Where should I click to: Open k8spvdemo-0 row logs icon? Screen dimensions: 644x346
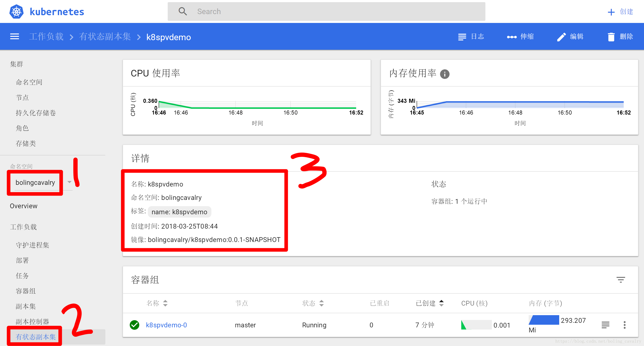pyautogui.click(x=605, y=325)
